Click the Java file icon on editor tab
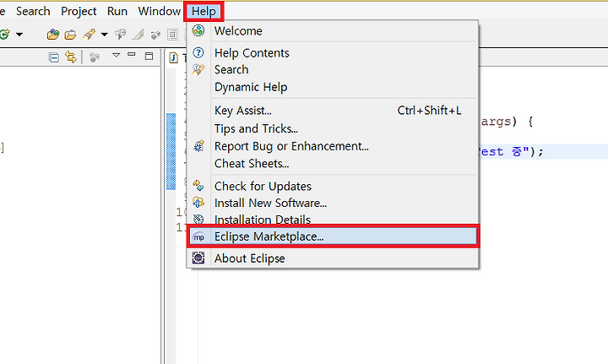Screen dimensions: 608x364 [173, 57]
